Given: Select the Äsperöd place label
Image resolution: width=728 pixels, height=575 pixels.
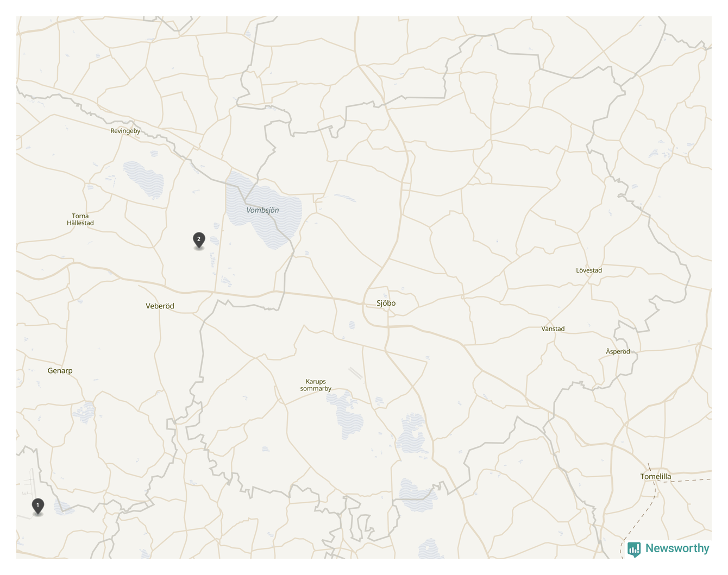Looking at the screenshot, I should pyautogui.click(x=618, y=351).
